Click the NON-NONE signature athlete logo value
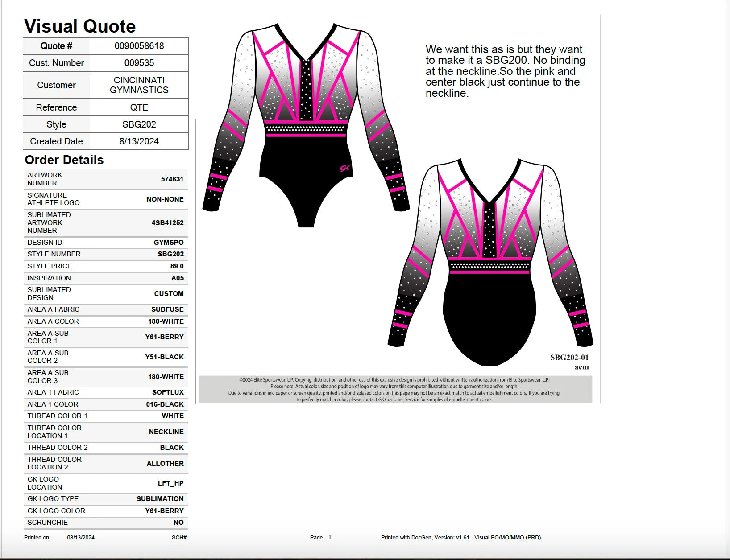730x560 pixels. tap(165, 199)
